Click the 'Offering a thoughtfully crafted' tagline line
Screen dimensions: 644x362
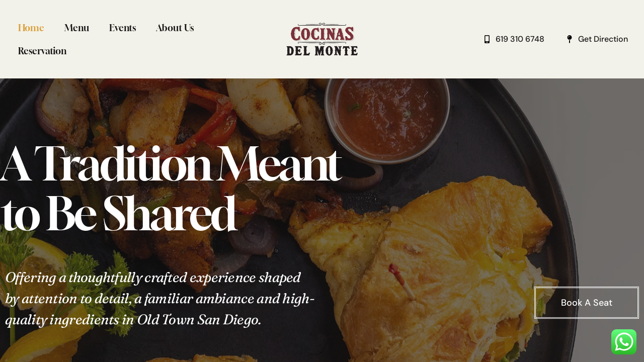(x=153, y=278)
